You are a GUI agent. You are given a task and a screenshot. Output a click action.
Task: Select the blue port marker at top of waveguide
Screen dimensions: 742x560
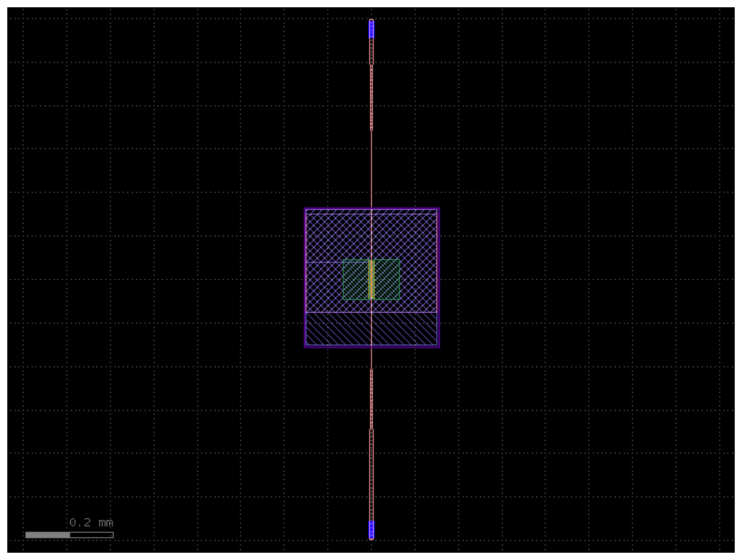[371, 29]
